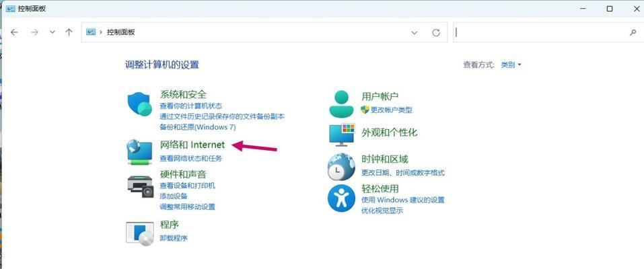Viewport: 644px width, 269px height.
Task: Open the 轻松使用 accessibility icon
Action: tap(341, 198)
